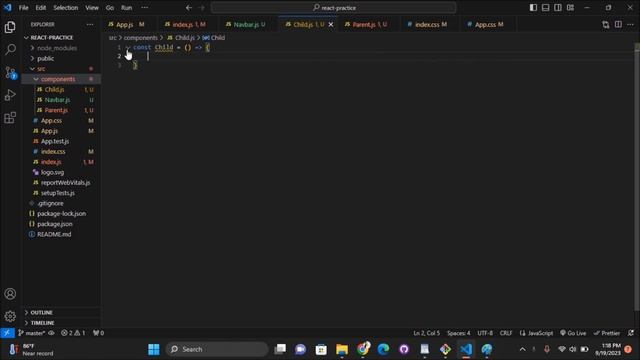
Task: Open the Search view in activity bar
Action: tap(10, 50)
